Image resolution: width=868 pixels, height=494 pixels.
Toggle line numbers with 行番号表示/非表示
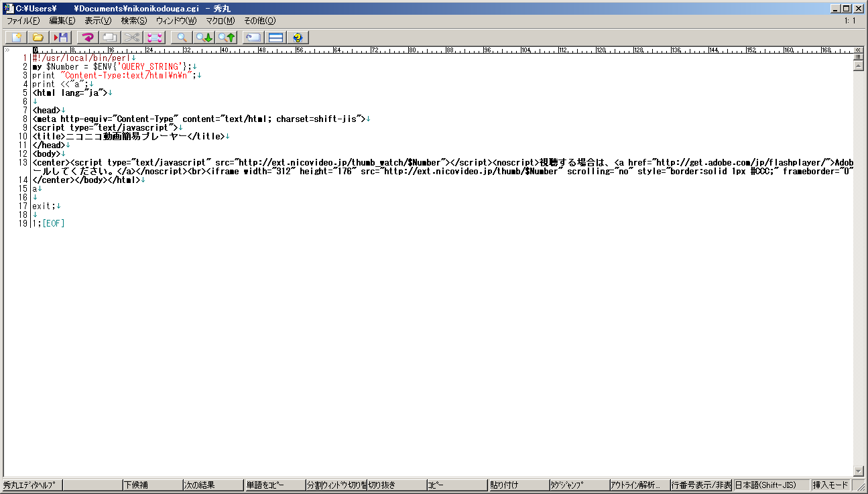pos(701,485)
